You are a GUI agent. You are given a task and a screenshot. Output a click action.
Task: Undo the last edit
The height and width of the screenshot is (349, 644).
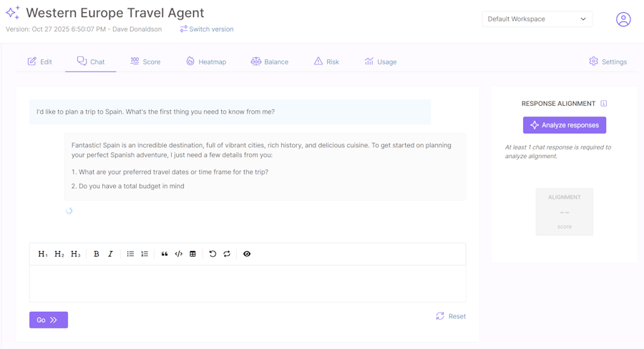tap(213, 254)
